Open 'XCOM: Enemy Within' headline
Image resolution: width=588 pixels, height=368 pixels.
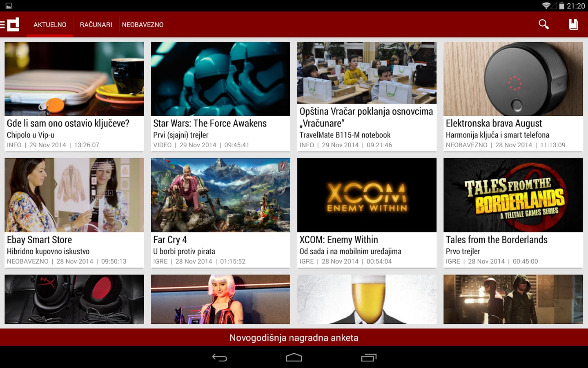point(339,240)
